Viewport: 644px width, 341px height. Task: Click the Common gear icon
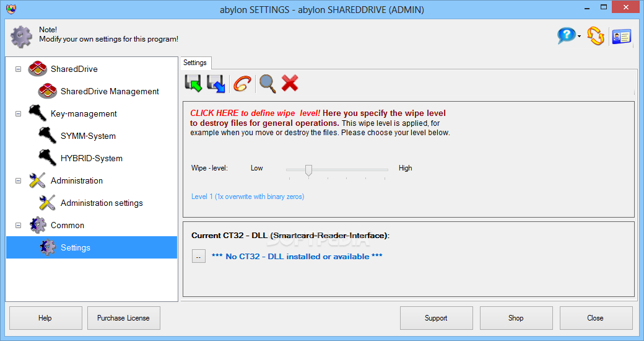(38, 225)
